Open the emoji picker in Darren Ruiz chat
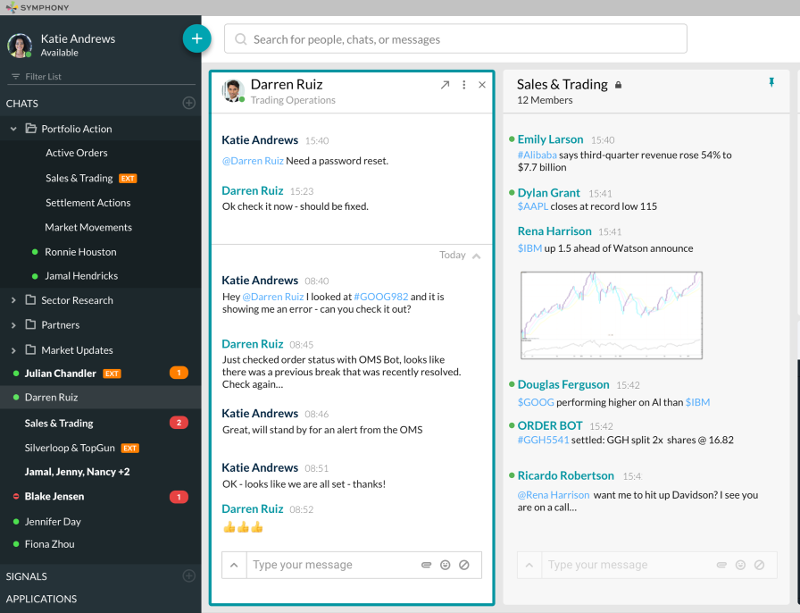Screen dimensions: 800x613 click(x=445, y=565)
